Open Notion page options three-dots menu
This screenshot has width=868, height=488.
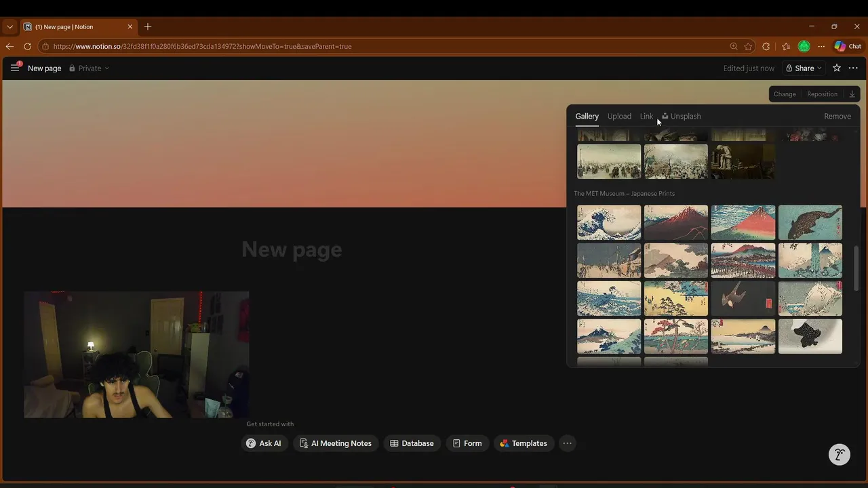(853, 68)
